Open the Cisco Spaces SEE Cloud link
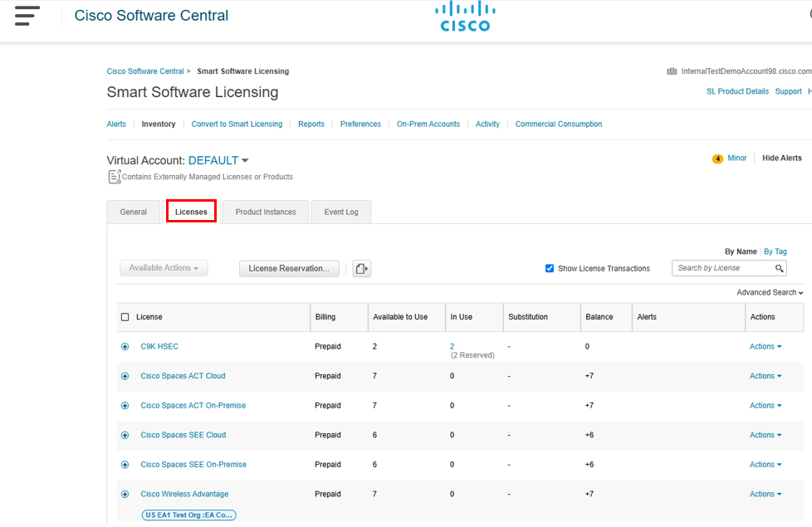The image size is (812, 527). [183, 435]
